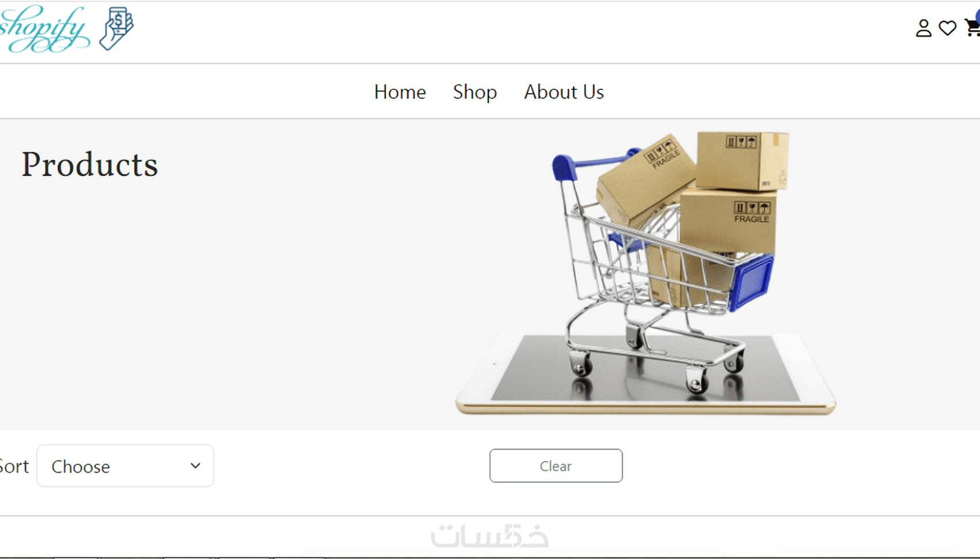Click the chevron arrow in sort dropdown
This screenshot has height=559, width=980.
pos(195,466)
